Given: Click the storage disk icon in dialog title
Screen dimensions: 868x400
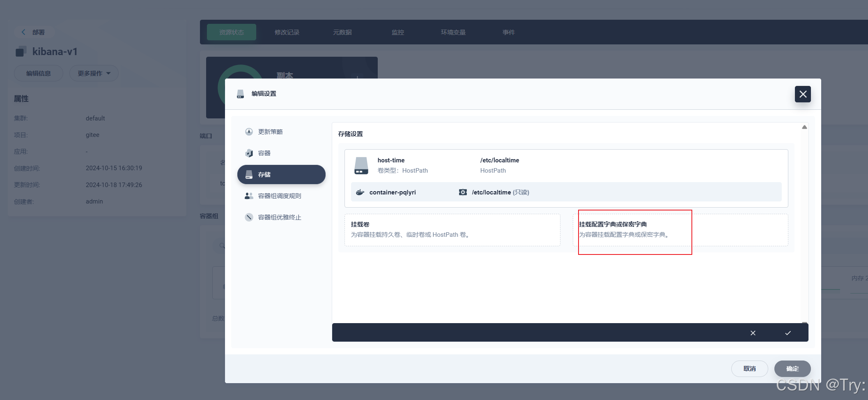Looking at the screenshot, I should pyautogui.click(x=241, y=94).
